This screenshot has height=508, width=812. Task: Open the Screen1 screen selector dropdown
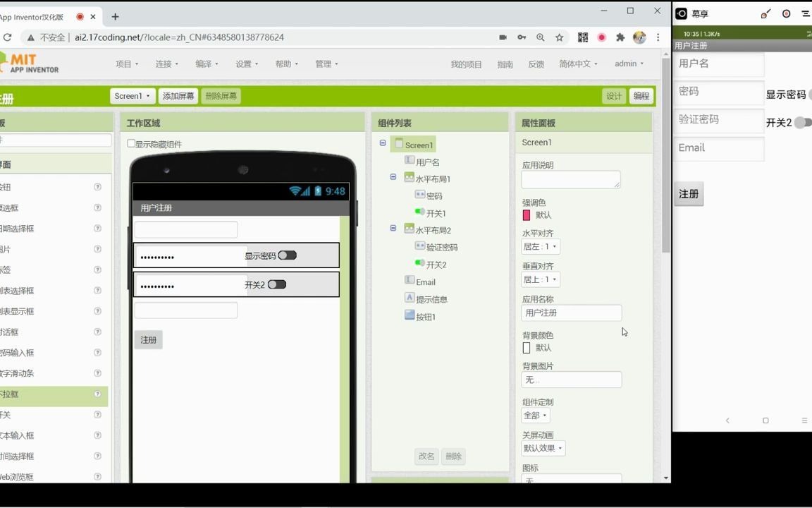[132, 95]
